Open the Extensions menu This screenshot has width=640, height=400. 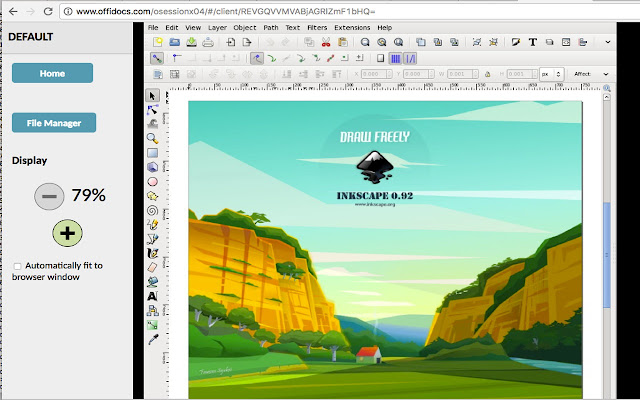[x=352, y=28]
